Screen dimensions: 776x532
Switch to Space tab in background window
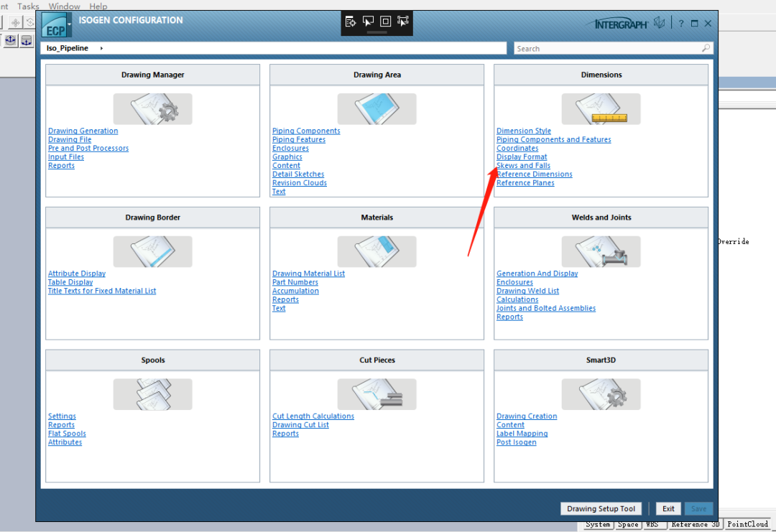628,525
